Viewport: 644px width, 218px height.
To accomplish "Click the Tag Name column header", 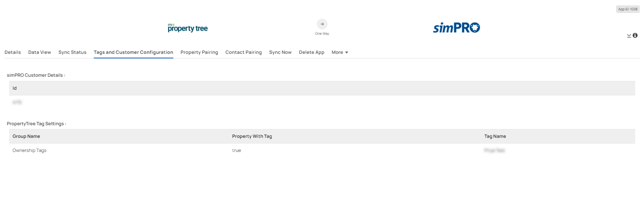I will point(495,136).
